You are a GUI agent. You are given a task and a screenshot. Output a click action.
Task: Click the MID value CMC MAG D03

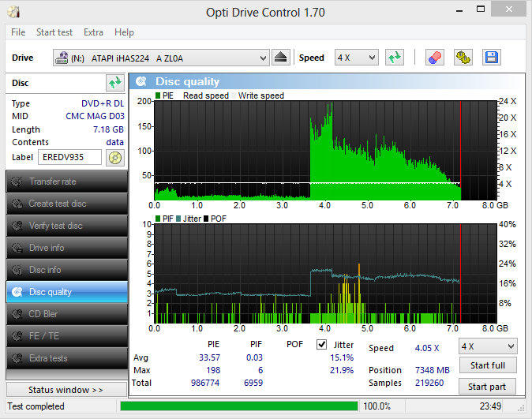click(95, 116)
